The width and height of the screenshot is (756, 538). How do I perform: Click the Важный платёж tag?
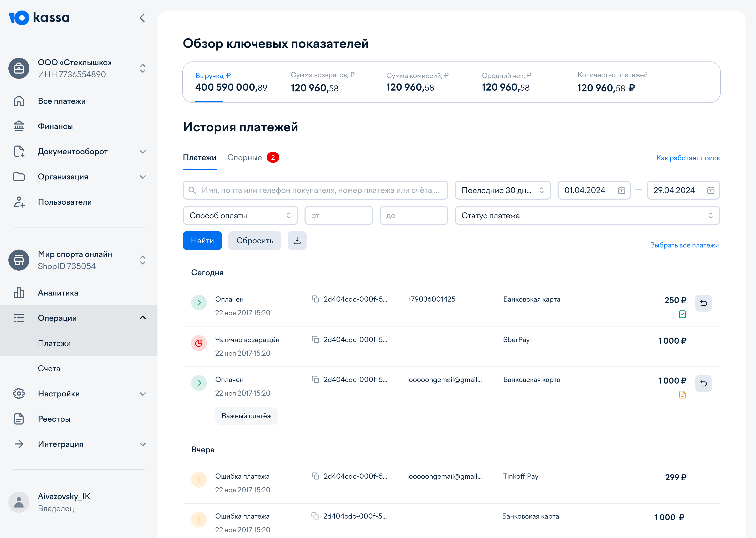pyautogui.click(x=246, y=416)
